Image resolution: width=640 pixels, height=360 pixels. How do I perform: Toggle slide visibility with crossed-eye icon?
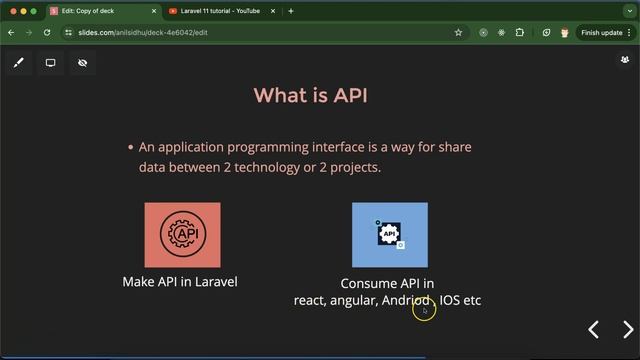82,63
